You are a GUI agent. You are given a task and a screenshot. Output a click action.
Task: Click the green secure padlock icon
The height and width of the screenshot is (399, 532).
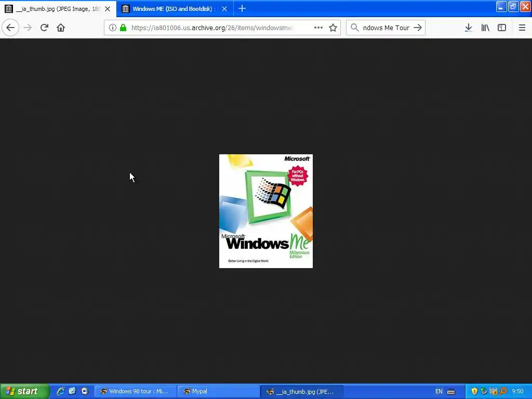[123, 28]
